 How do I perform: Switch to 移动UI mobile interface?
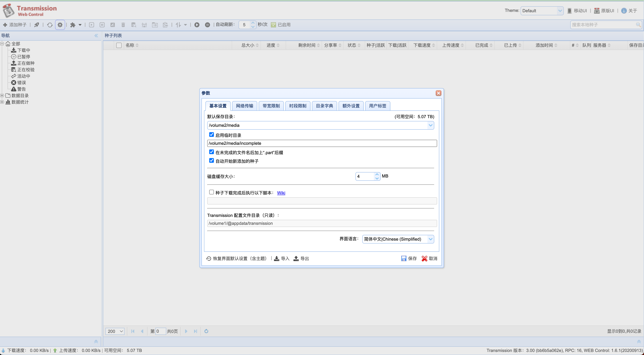click(x=577, y=10)
